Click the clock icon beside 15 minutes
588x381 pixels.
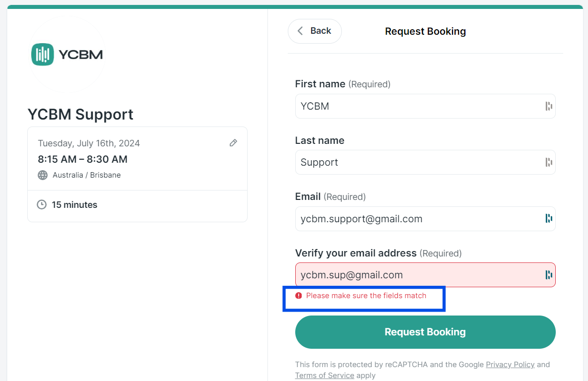click(42, 204)
